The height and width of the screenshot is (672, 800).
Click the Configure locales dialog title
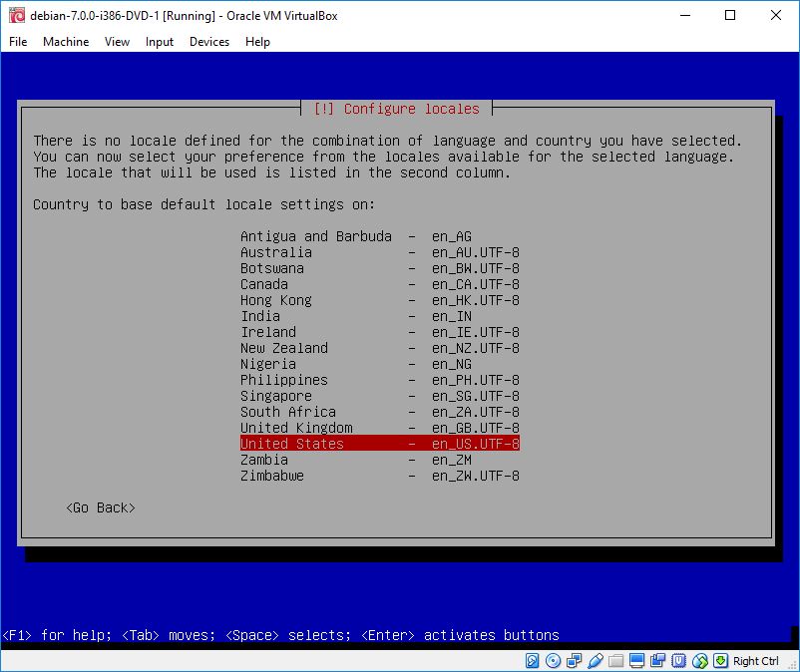[x=396, y=109]
